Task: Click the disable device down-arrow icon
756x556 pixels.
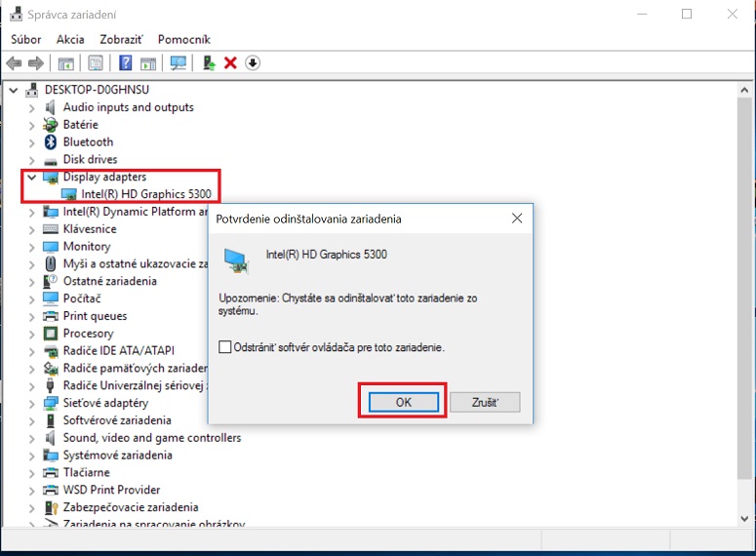Action: tap(253, 63)
